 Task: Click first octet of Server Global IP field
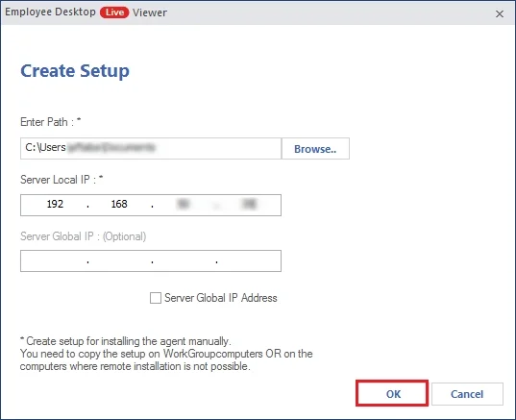point(55,261)
